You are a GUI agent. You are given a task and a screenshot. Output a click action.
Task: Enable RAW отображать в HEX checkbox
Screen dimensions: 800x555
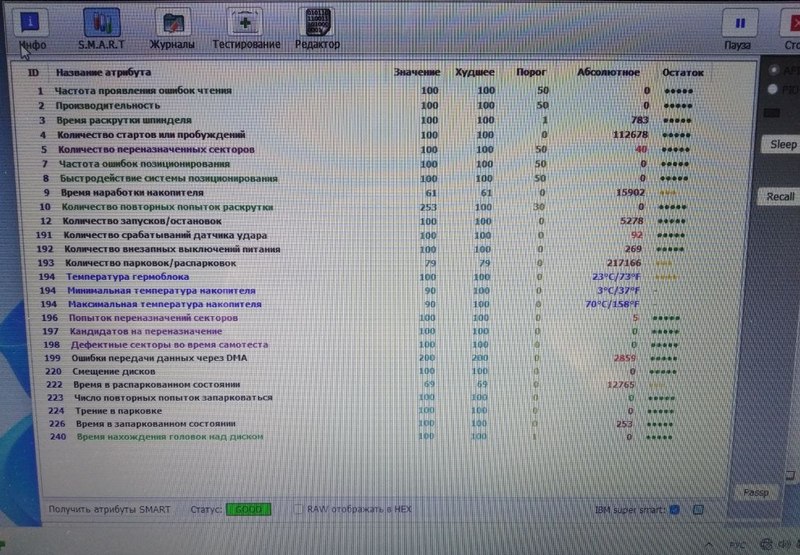pos(299,509)
